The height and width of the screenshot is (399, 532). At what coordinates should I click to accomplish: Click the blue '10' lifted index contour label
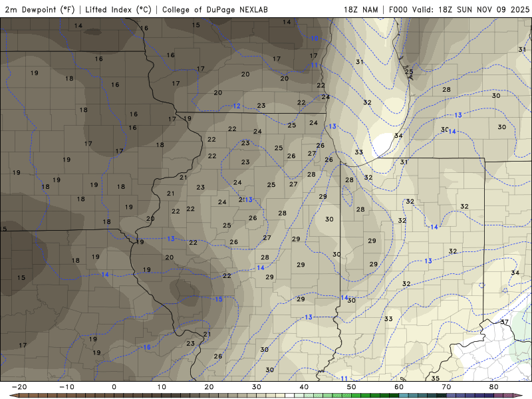(315, 39)
